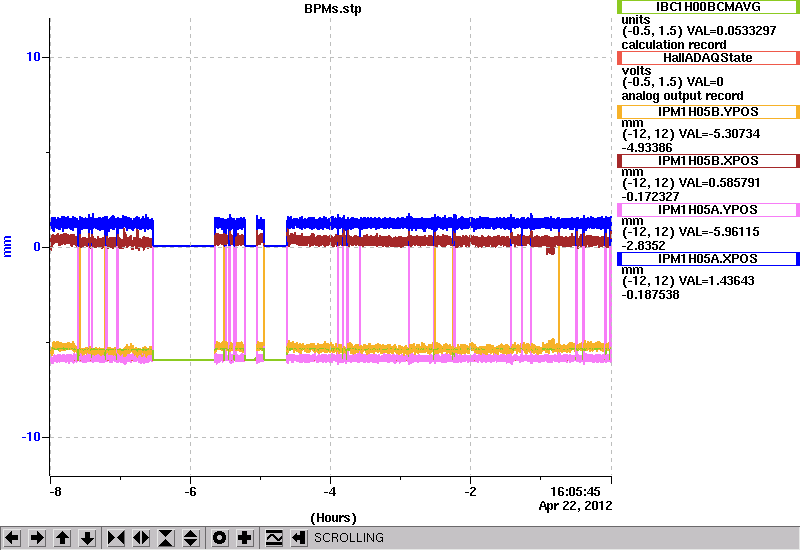Shift the plot up with the up arrow
The image size is (800, 550).
(x=62, y=538)
